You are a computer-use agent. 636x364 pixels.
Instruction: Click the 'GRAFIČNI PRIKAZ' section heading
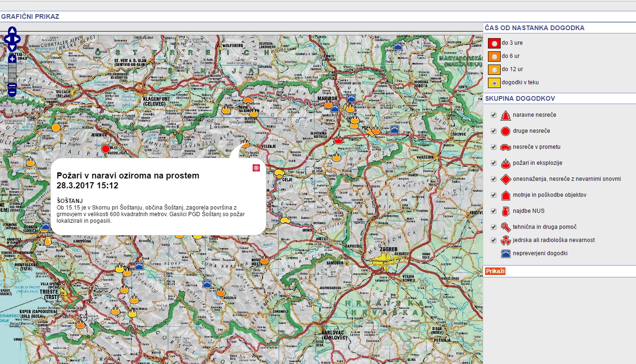coord(30,16)
